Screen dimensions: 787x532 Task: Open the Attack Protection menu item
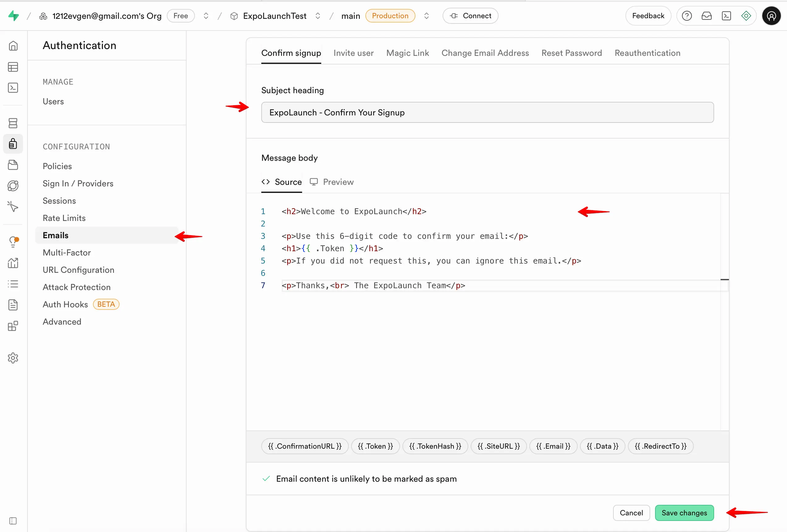pos(77,287)
